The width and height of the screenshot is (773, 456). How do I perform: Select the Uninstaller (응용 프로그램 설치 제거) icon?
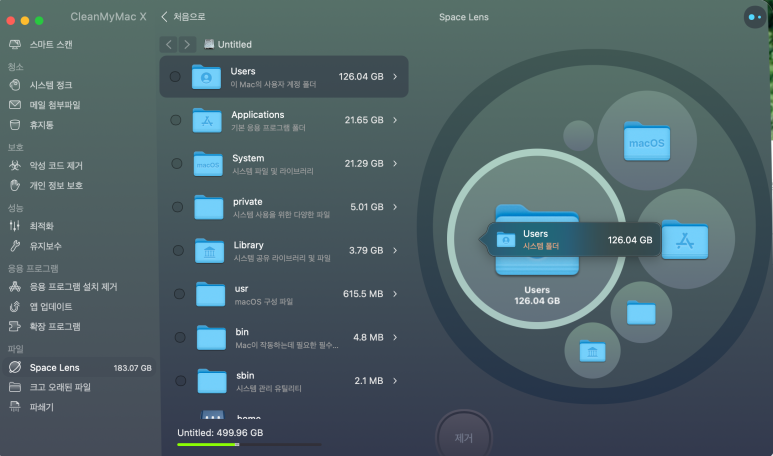point(15,286)
